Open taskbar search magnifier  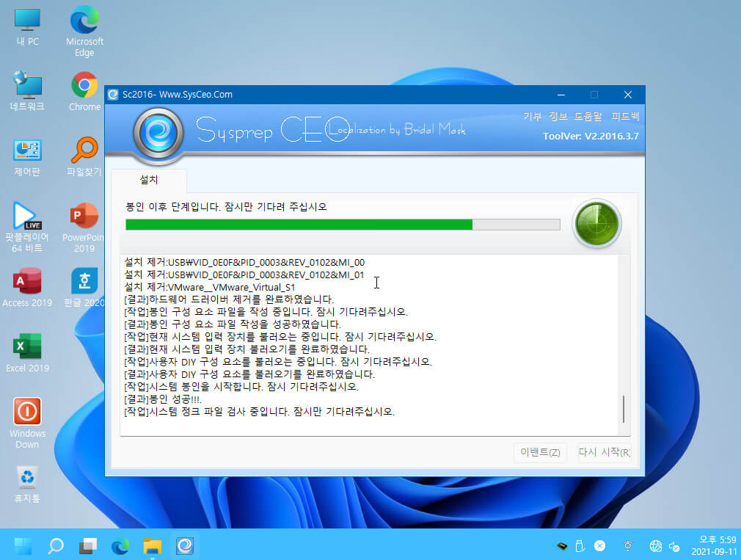[56, 546]
